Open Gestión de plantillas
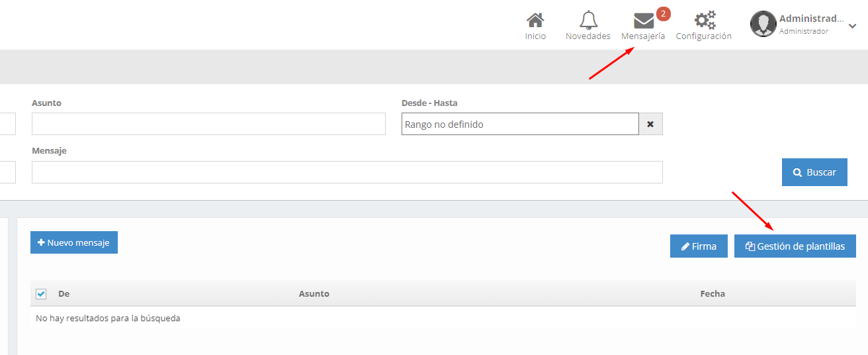 (795, 246)
